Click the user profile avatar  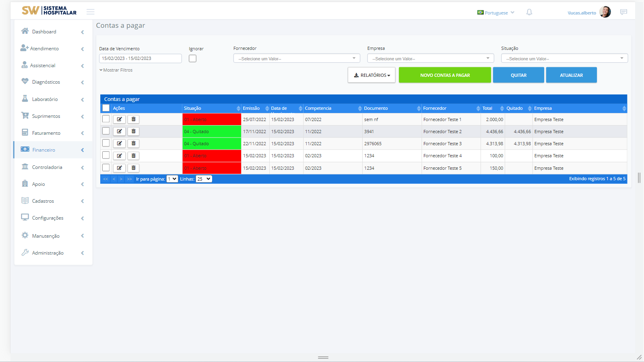click(x=605, y=12)
